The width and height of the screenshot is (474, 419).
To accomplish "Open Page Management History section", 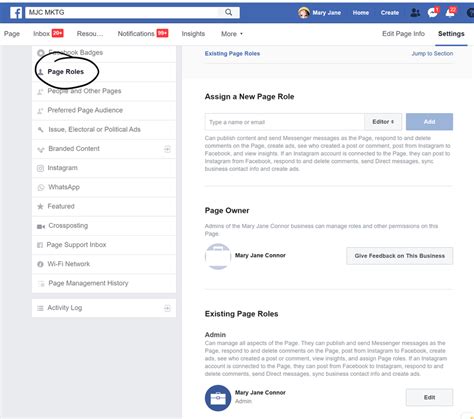I will point(104,283).
